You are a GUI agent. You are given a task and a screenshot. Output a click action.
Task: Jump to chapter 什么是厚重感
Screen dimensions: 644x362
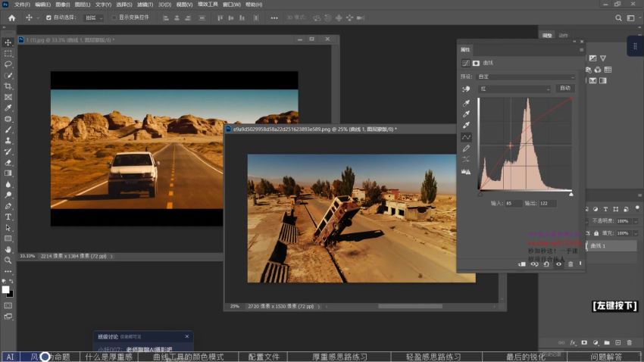pos(109,357)
